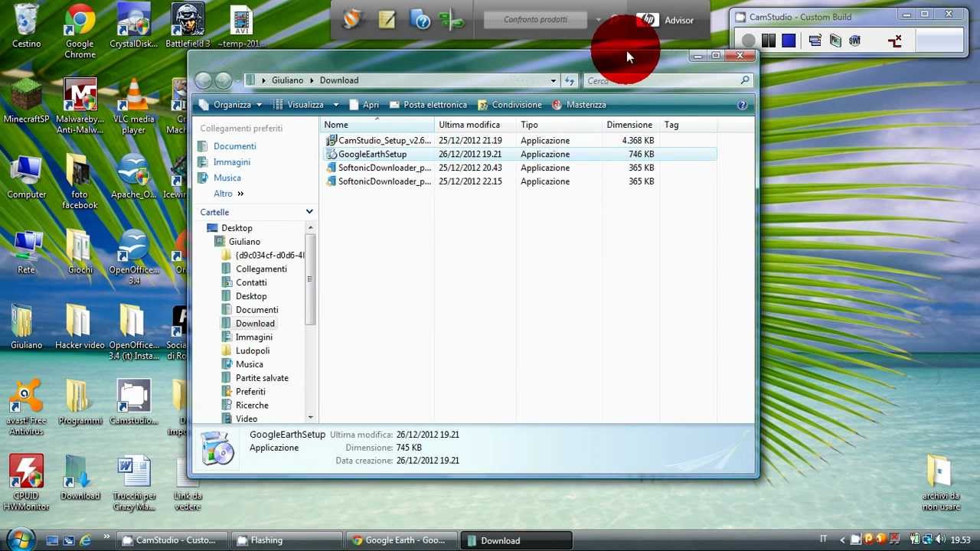980x551 pixels.
Task: Select Partite salvate in folder tree
Action: (x=262, y=378)
